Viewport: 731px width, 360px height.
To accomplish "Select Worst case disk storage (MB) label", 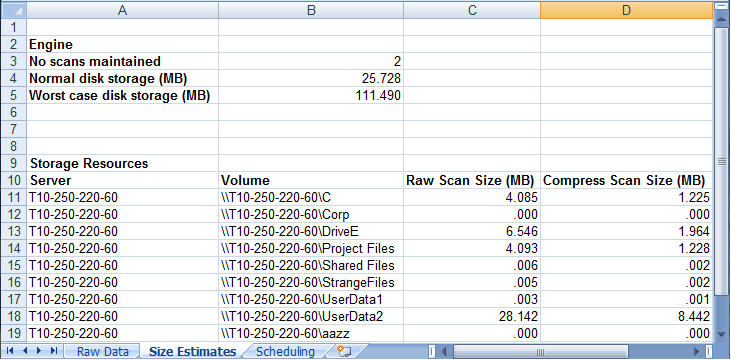I will [x=122, y=95].
